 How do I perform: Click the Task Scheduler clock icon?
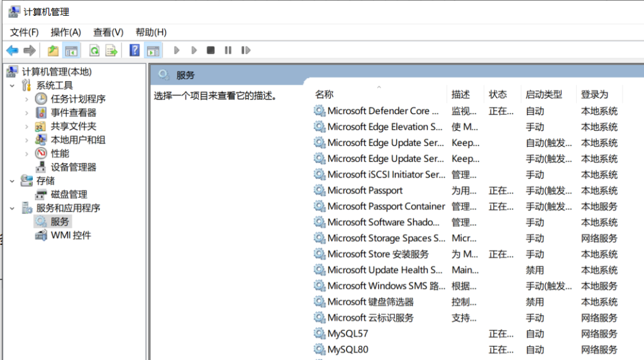click(41, 99)
